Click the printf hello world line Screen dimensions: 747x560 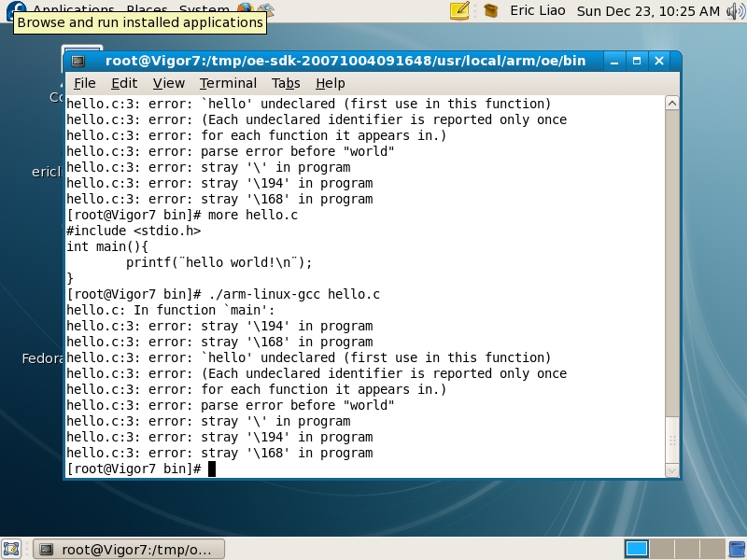coord(219,262)
